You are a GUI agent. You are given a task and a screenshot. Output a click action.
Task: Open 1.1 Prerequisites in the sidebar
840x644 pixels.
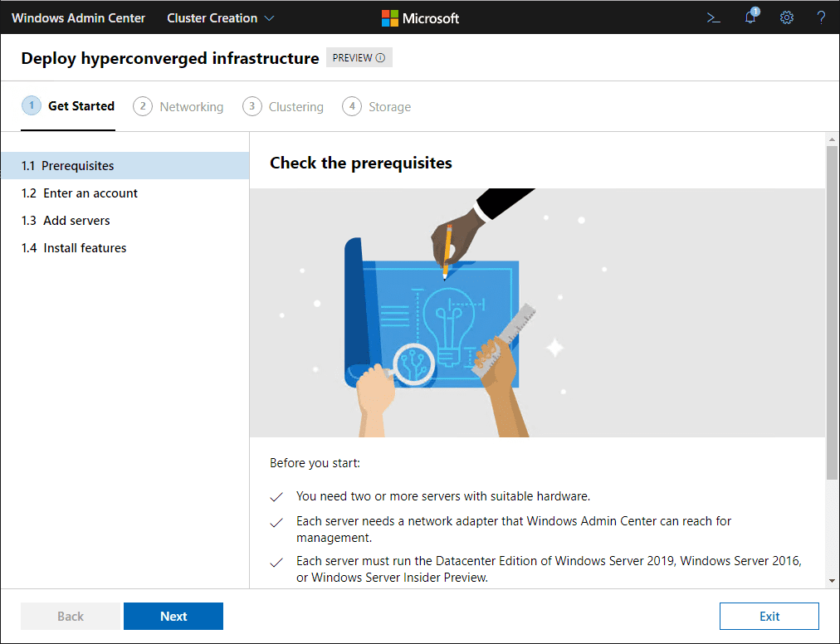125,165
